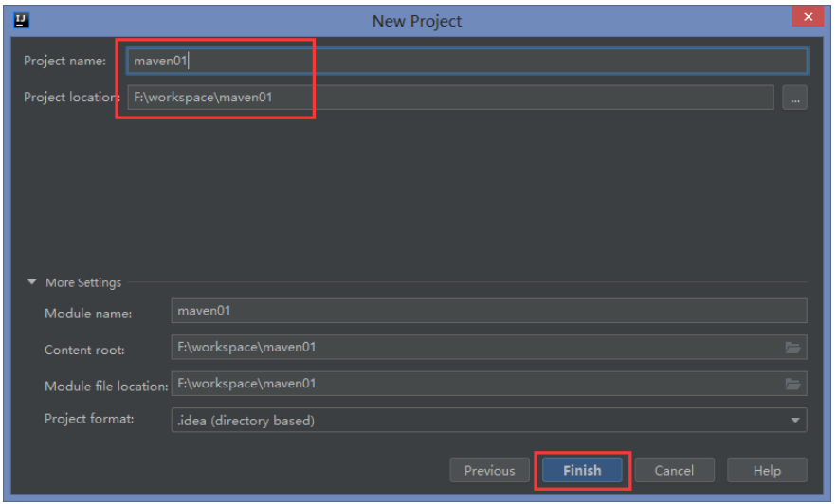Click the ellipsis browse button for Project location
The width and height of the screenshot is (837, 504).
point(795,98)
